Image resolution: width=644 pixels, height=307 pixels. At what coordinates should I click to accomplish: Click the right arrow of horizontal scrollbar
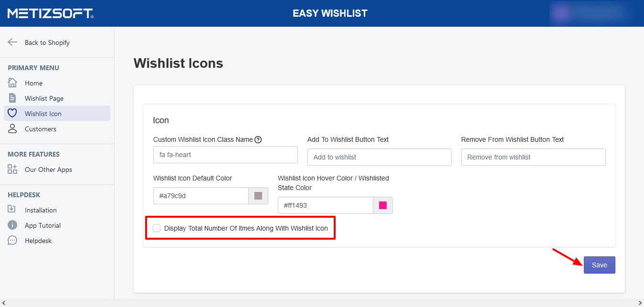click(x=640, y=303)
